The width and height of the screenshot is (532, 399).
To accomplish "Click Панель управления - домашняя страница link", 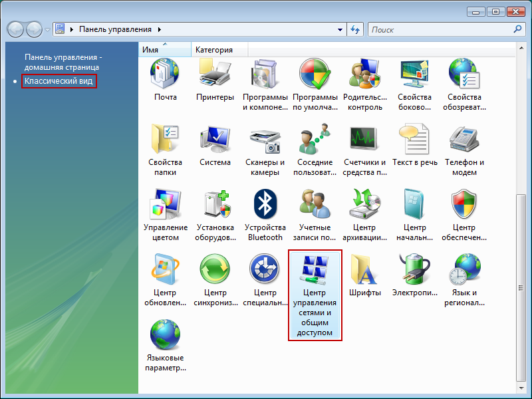I will 63,62.
